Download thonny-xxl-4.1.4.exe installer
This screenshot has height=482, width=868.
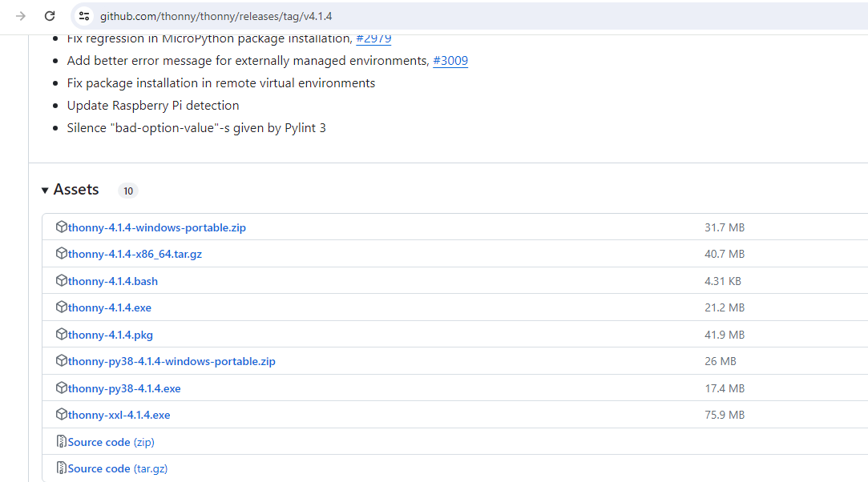[x=119, y=415]
